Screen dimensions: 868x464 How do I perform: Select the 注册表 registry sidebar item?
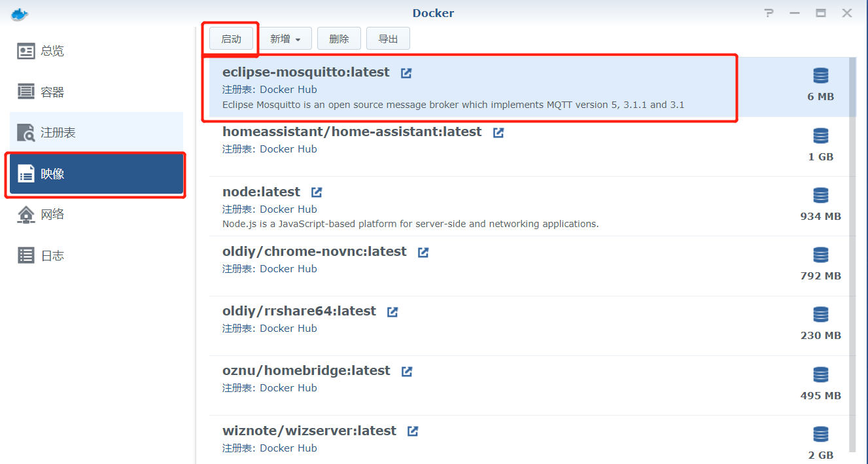point(96,132)
